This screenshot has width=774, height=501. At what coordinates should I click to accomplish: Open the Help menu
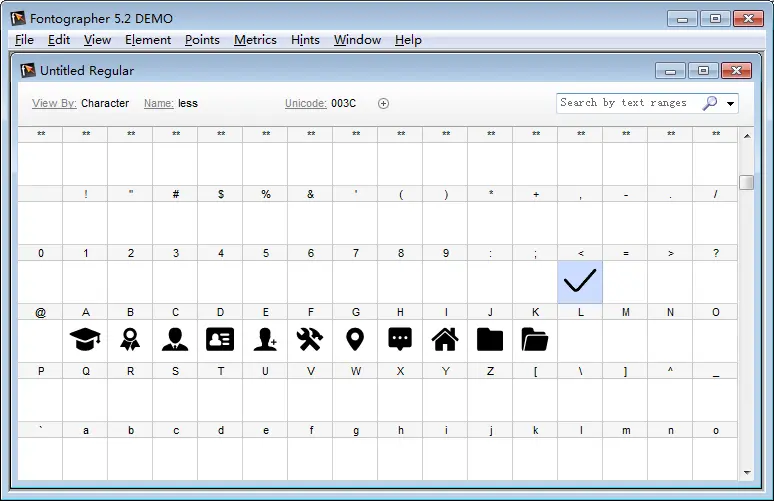coord(408,40)
